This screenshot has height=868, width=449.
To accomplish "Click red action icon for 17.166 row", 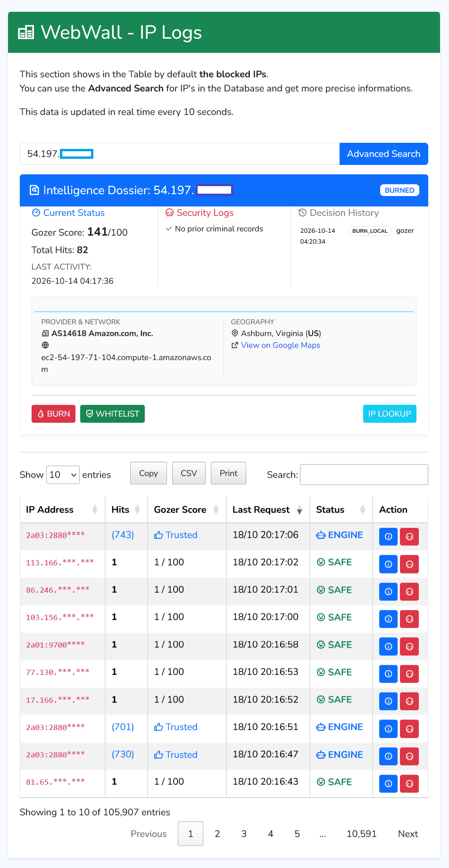I will (409, 701).
